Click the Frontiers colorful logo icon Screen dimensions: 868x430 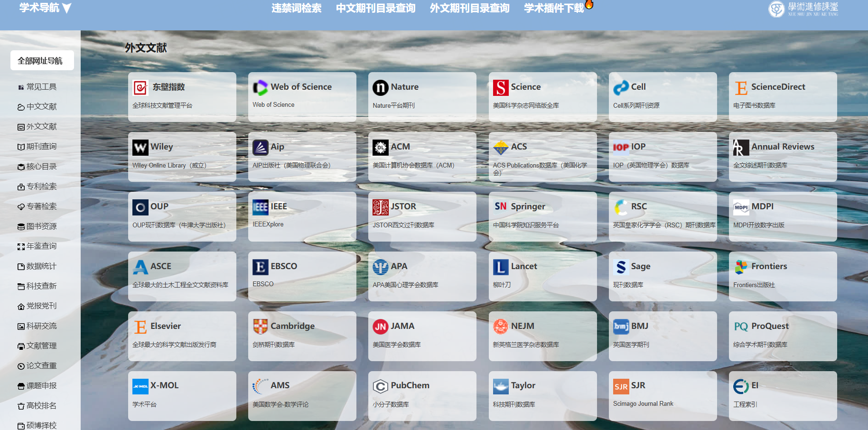click(741, 267)
